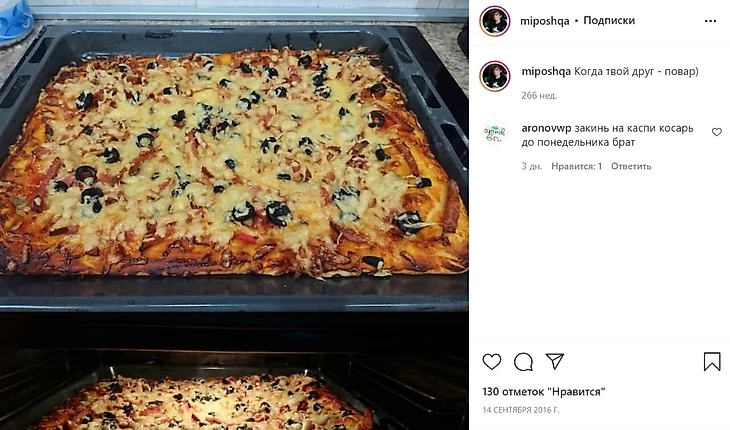Open aronovwp's avatar

[x=495, y=133]
